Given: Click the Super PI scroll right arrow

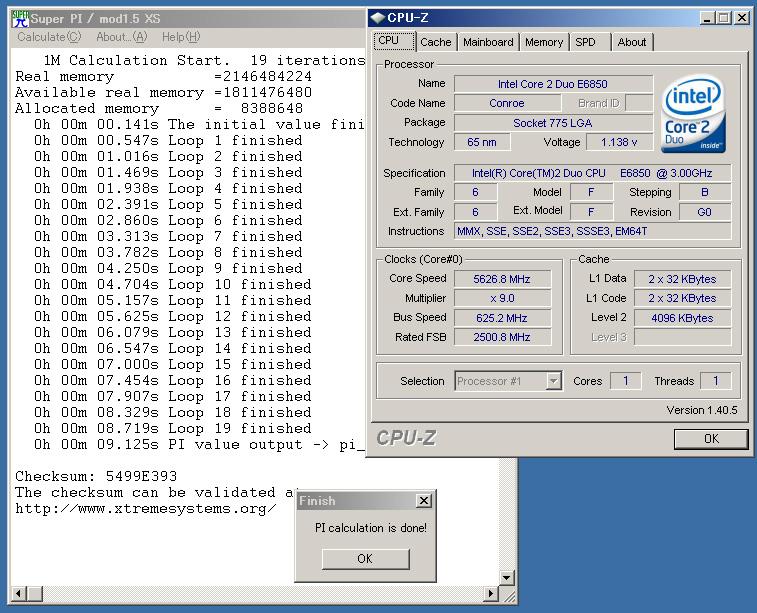Looking at the screenshot, I should [491, 593].
